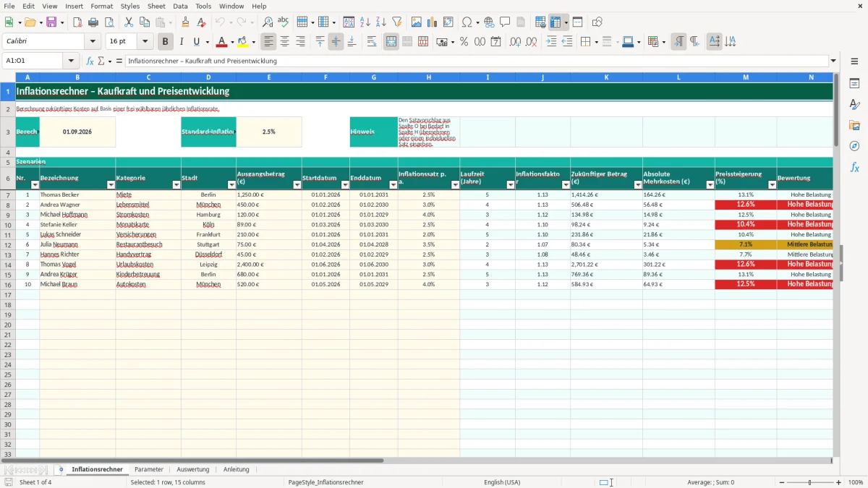Click the status bar zoom slider
This screenshot has height=488, width=868.
pyautogui.click(x=810, y=482)
